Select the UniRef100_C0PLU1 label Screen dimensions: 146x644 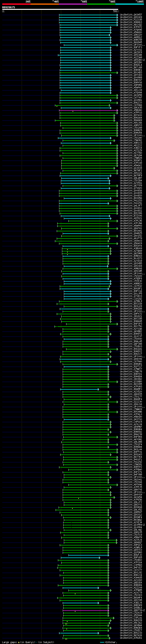tap(131, 618)
